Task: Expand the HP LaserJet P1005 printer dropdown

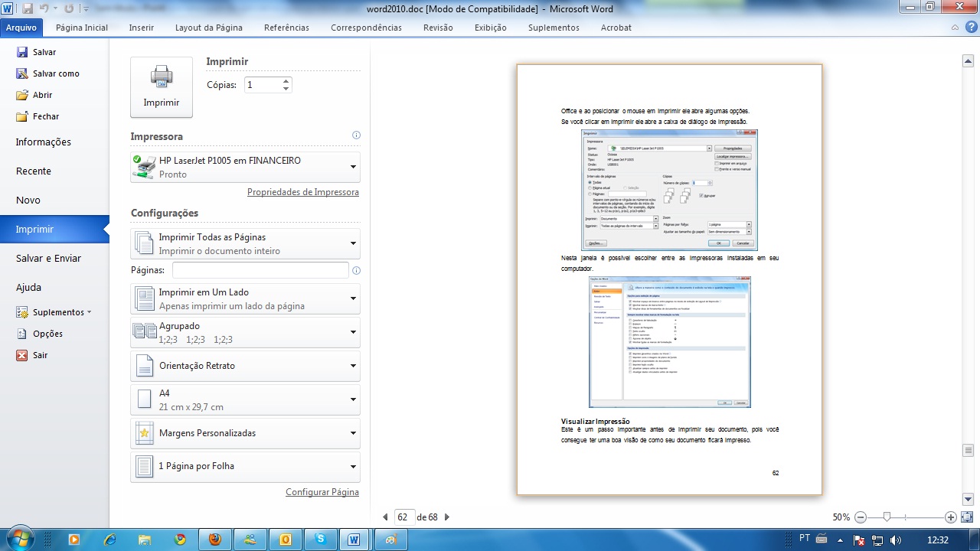Action: coord(353,167)
